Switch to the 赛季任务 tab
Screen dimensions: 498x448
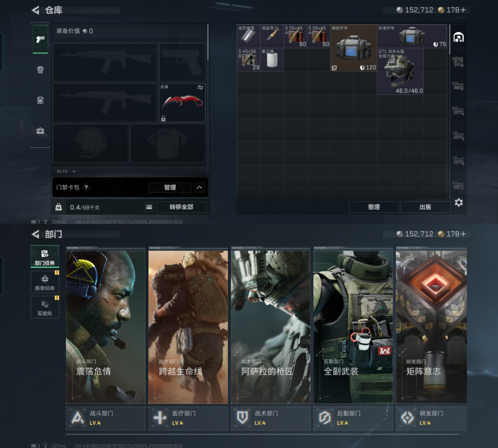(x=45, y=282)
